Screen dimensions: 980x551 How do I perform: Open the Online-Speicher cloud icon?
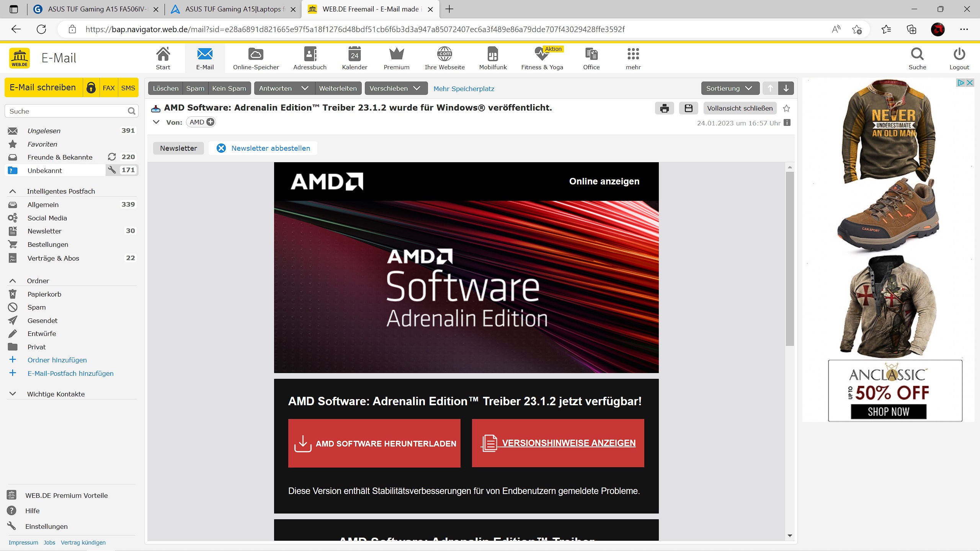[256, 58]
